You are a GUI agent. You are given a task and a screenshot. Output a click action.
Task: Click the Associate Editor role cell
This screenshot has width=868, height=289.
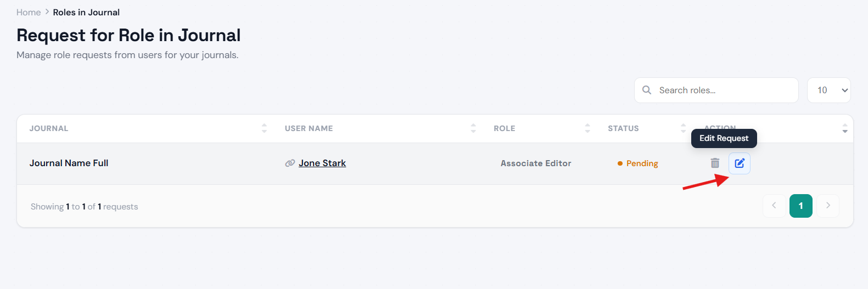(x=536, y=163)
